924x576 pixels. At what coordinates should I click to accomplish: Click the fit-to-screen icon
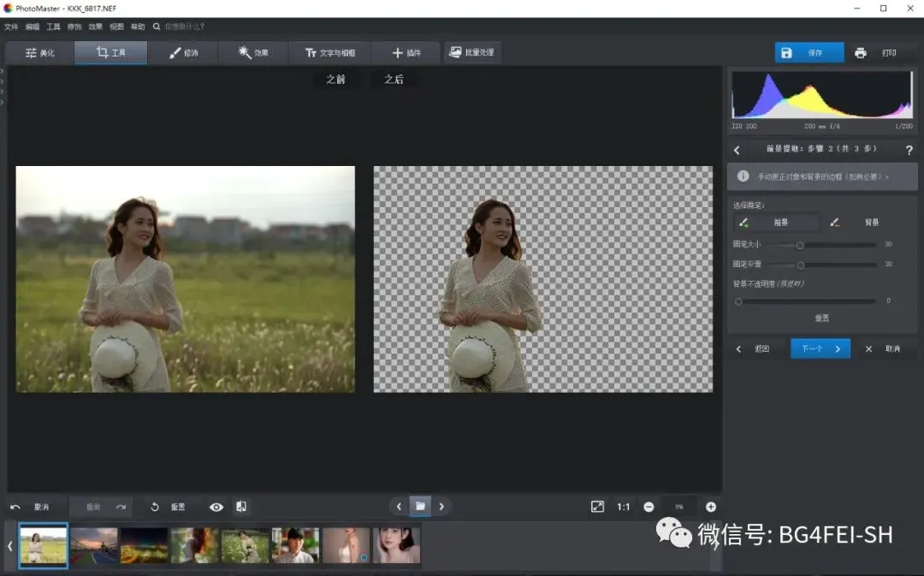click(x=597, y=507)
